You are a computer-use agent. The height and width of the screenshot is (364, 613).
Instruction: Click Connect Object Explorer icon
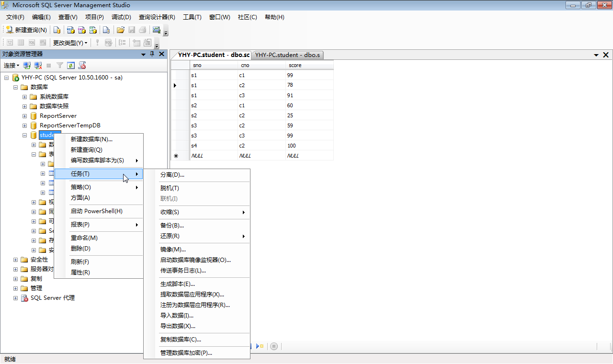click(x=27, y=66)
